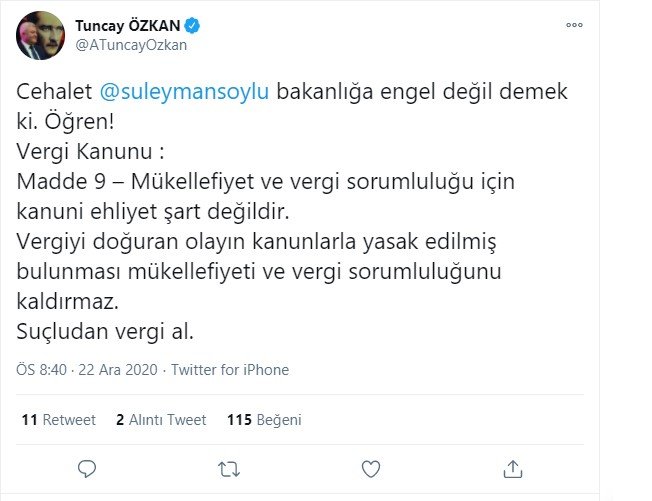Open the Twitter for iPhone source link
652x501 pixels.
coord(230,370)
